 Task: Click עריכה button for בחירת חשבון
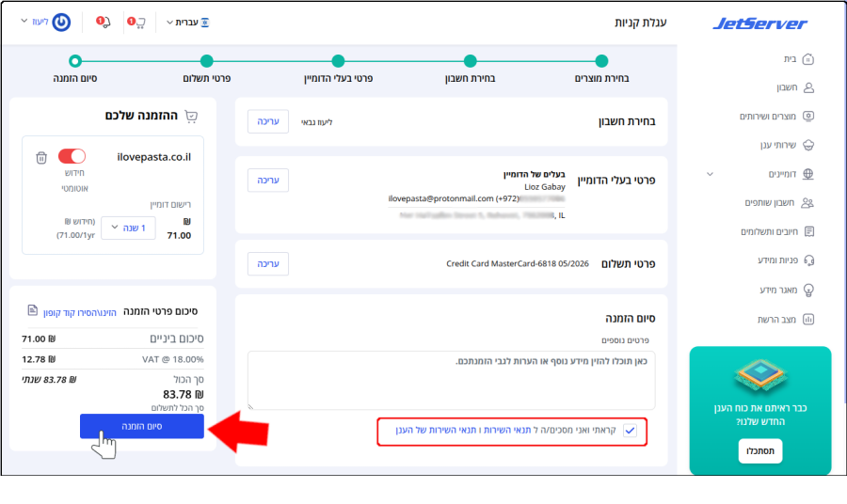click(x=268, y=121)
